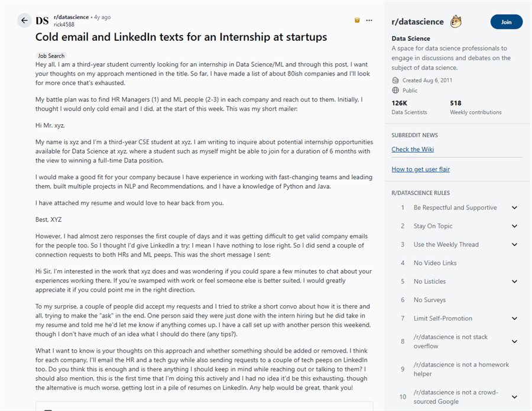Viewport: 532px width, 411px height.
Task: Expand the Limit Self-Promotion rule
Action: (x=514, y=318)
